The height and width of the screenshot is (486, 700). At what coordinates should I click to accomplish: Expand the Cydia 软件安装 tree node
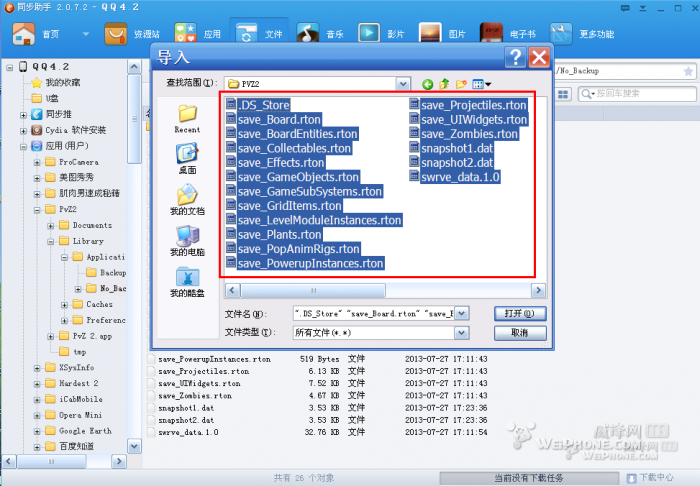(x=23, y=131)
